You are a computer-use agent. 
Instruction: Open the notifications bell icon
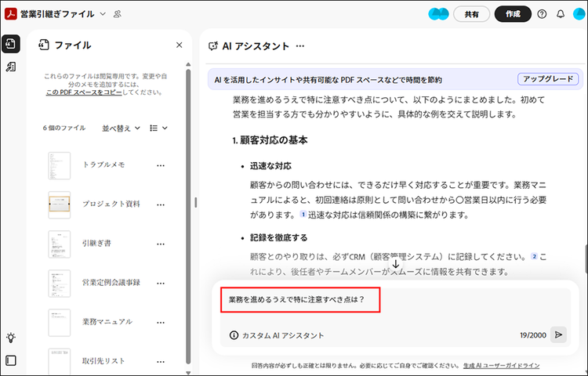(x=561, y=14)
